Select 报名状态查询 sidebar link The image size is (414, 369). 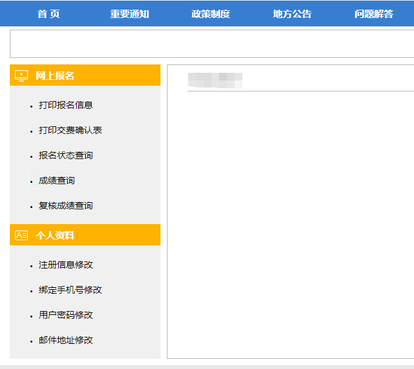tap(66, 155)
